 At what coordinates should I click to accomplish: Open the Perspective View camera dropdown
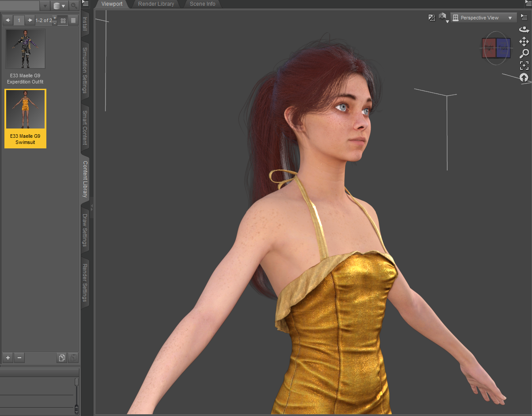point(483,18)
